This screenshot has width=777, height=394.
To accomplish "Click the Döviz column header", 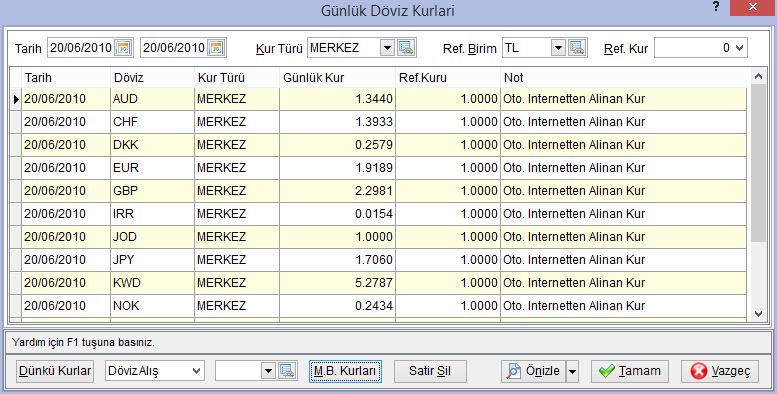I will pyautogui.click(x=153, y=78).
